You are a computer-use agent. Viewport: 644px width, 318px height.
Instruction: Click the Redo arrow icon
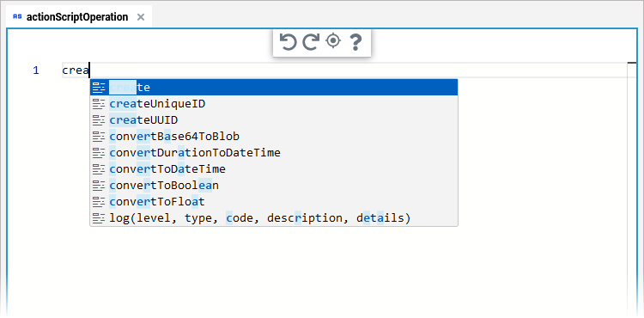click(x=311, y=41)
